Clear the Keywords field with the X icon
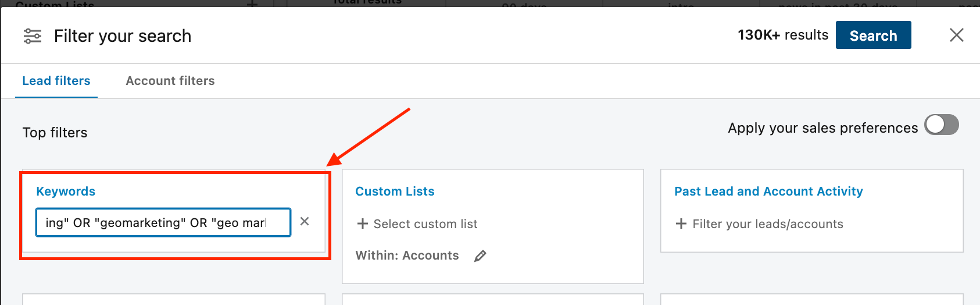The width and height of the screenshot is (980, 305). point(305,221)
